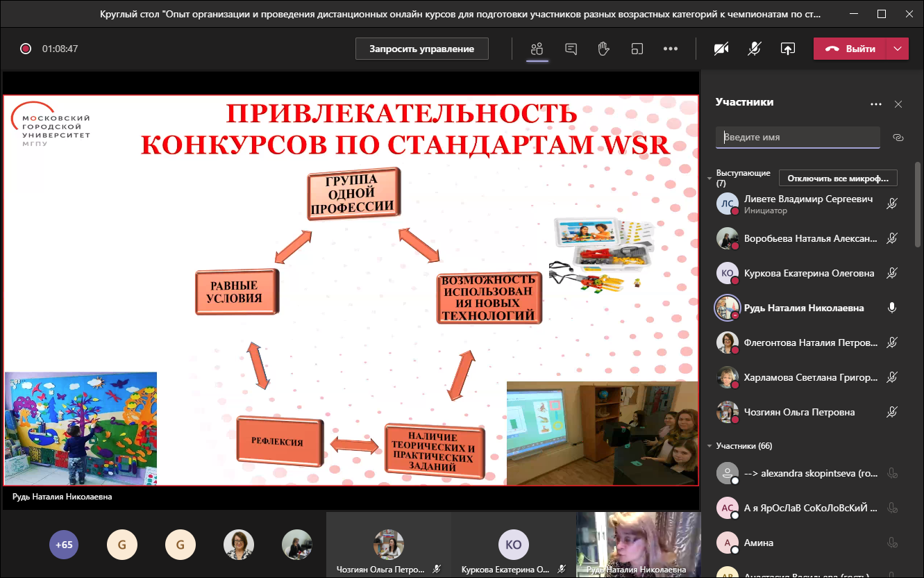Expand the Выйти dropdown arrow
The height and width of the screenshot is (578, 924).
pos(898,49)
